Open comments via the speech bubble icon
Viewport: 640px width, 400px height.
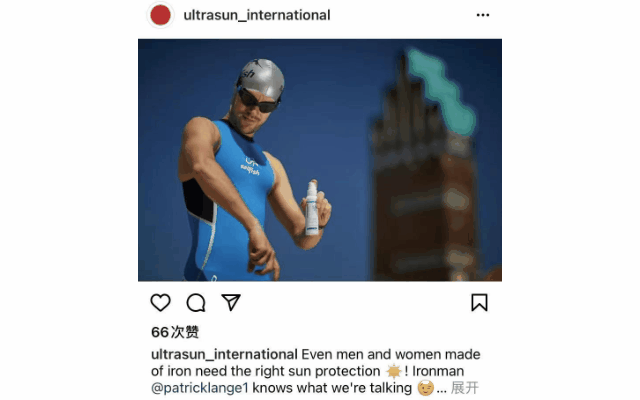196,302
